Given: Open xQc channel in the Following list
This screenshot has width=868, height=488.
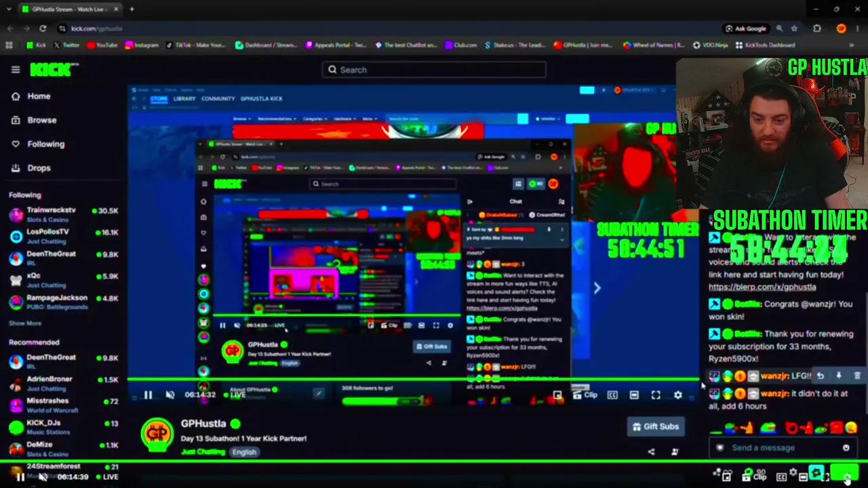Looking at the screenshot, I should tap(64, 280).
